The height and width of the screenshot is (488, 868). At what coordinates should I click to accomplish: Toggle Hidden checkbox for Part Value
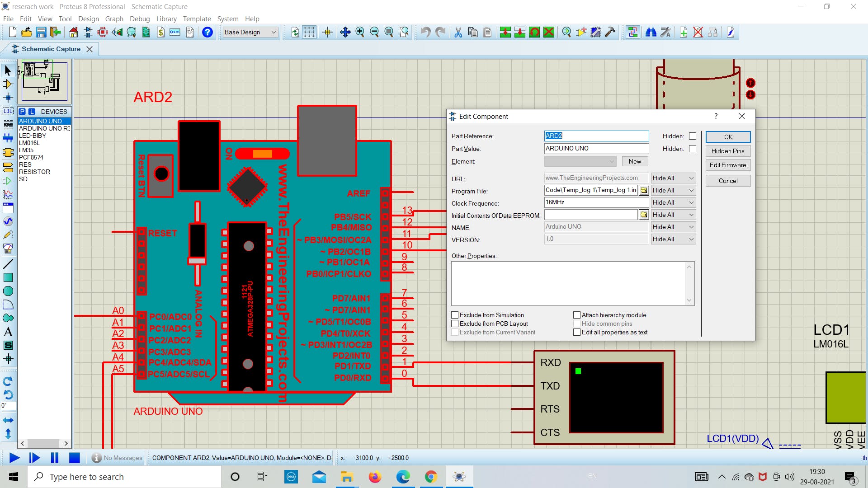click(693, 149)
